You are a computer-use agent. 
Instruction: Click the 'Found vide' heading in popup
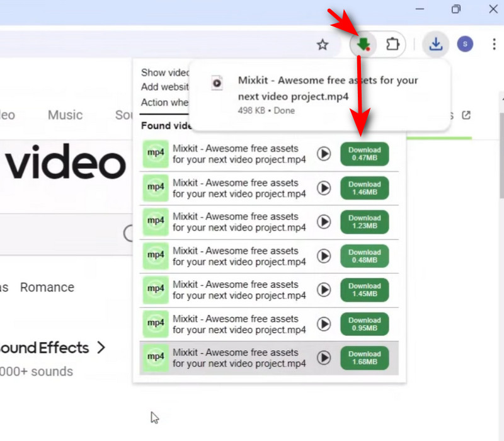click(166, 125)
